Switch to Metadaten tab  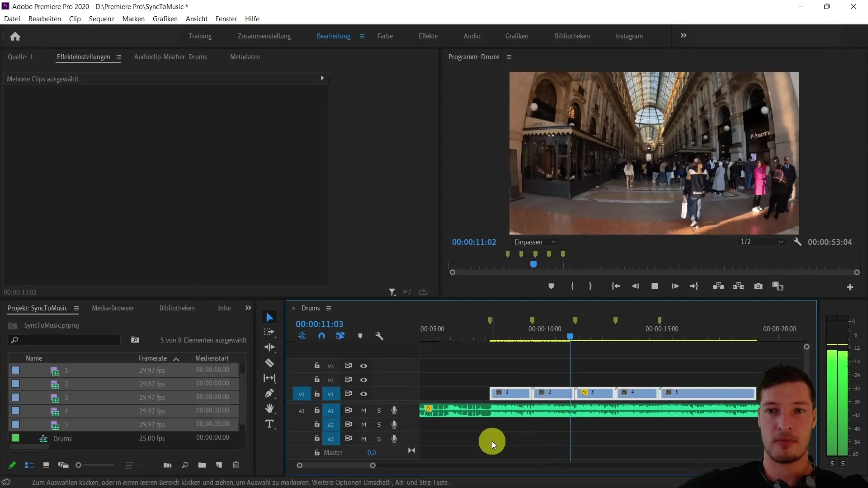(x=245, y=57)
